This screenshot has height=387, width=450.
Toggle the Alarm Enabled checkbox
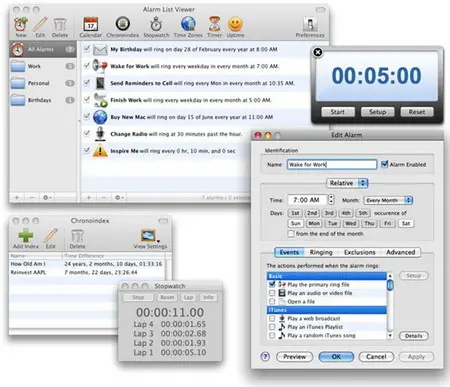[x=384, y=164]
